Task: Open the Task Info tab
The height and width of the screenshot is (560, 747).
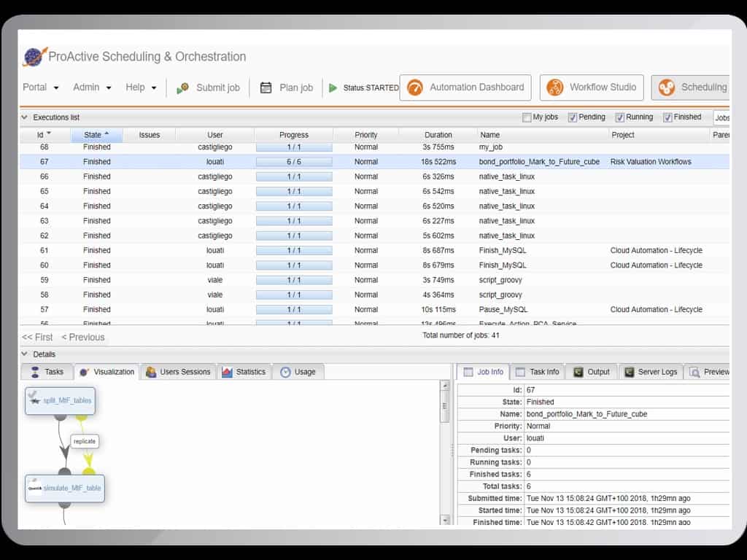Action: [x=538, y=372]
